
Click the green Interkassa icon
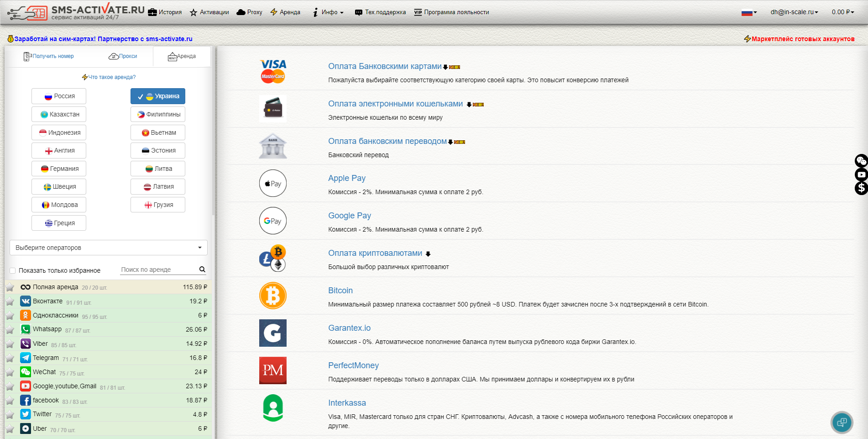pyautogui.click(x=273, y=408)
